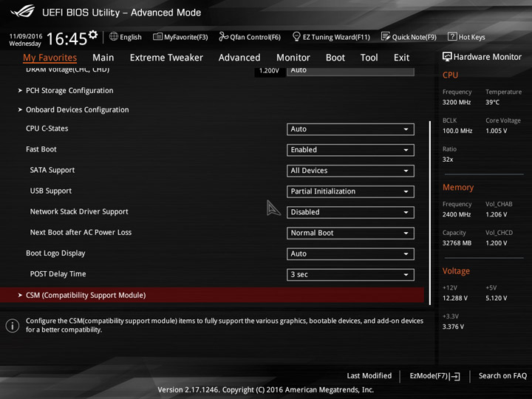Screen dimensions: 532x399
Task: Click the 1.200V DRAM voltage value
Action: click(269, 71)
